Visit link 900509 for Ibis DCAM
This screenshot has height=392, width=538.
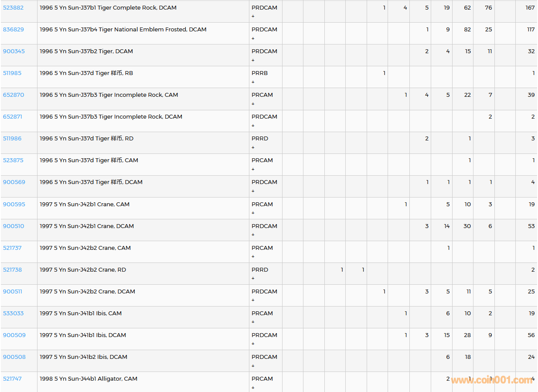click(14, 335)
